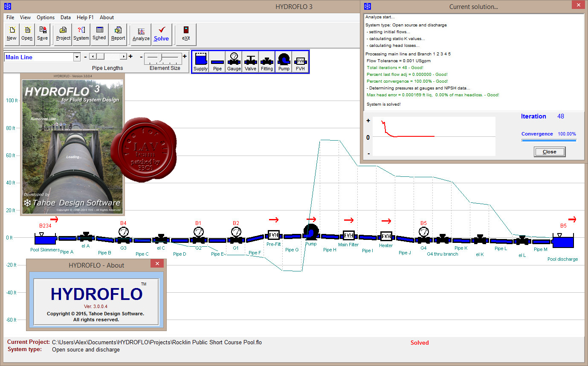The height and width of the screenshot is (366, 588).
Task: Open the Data menu
Action: pos(66,17)
